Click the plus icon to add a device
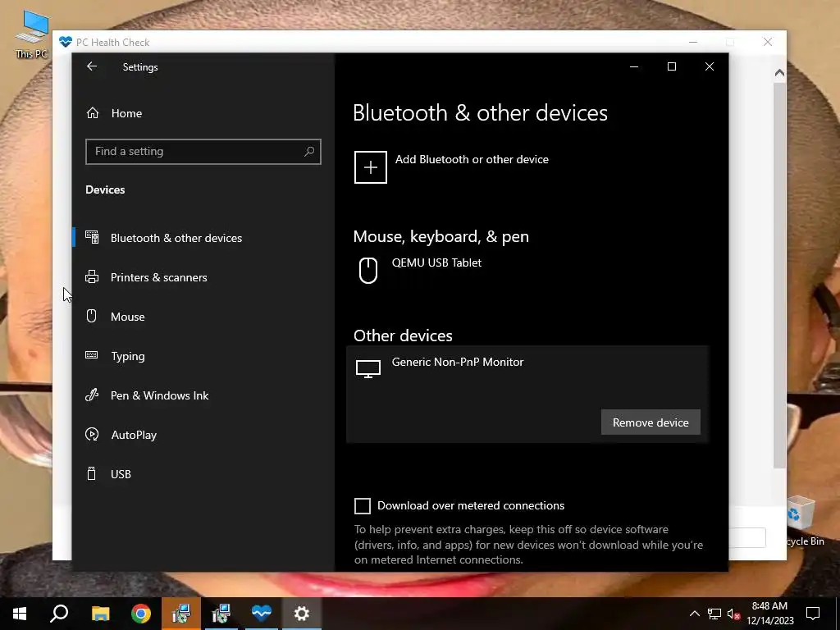Image resolution: width=840 pixels, height=630 pixels. coord(370,167)
